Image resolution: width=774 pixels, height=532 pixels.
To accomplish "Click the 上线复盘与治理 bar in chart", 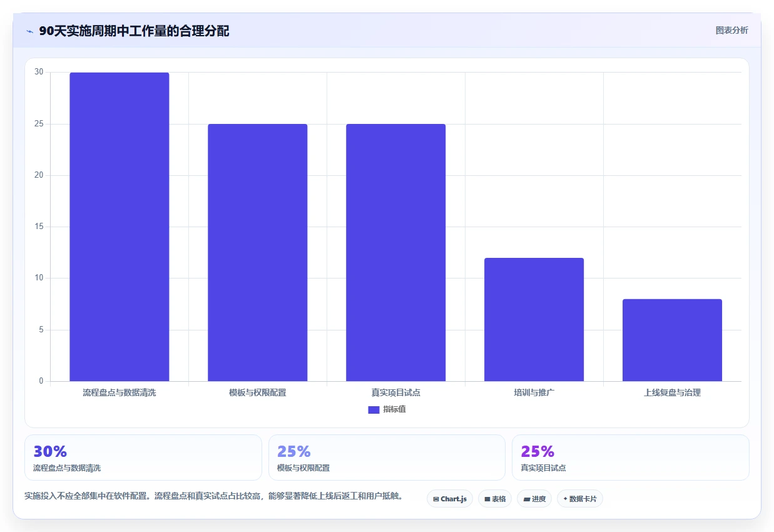I will [x=672, y=340].
